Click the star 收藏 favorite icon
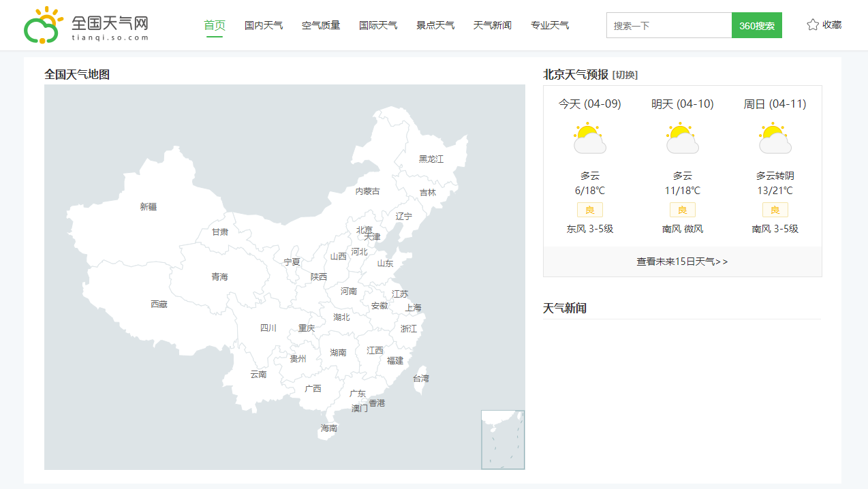The image size is (868, 489). [812, 25]
